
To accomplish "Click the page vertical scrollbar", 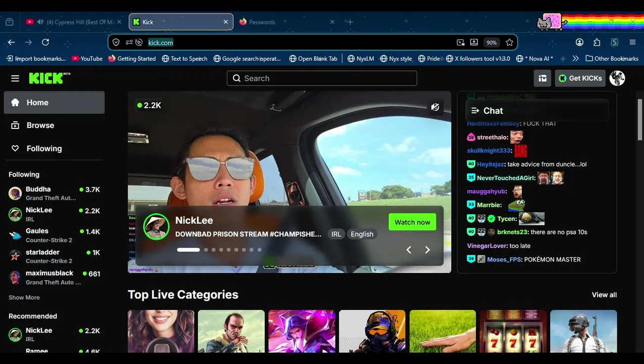I will pyautogui.click(x=640, y=120).
